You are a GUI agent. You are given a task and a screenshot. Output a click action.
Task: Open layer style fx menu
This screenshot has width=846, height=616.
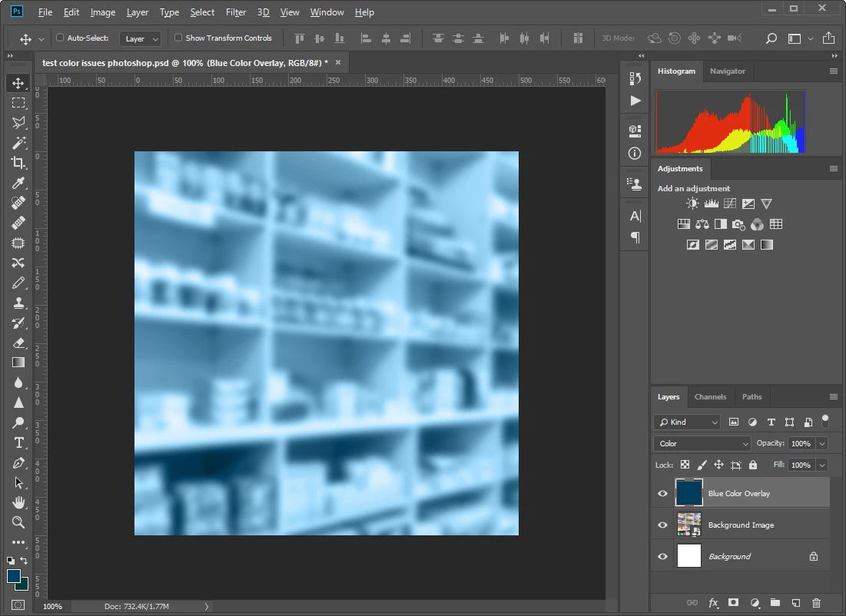pos(713,602)
